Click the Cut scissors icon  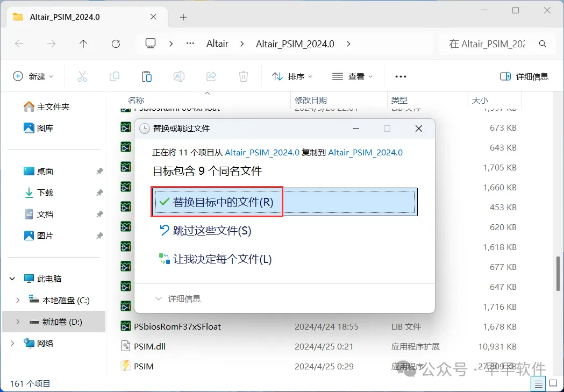click(x=82, y=76)
